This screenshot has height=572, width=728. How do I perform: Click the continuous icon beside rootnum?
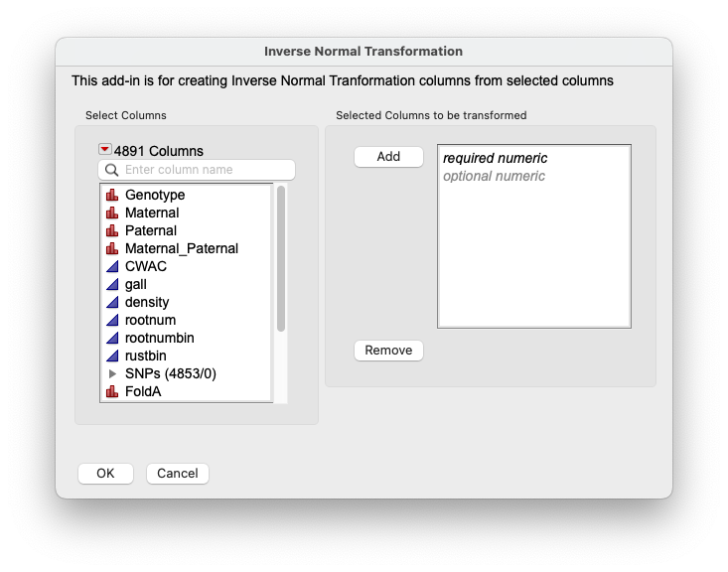pyautogui.click(x=112, y=320)
